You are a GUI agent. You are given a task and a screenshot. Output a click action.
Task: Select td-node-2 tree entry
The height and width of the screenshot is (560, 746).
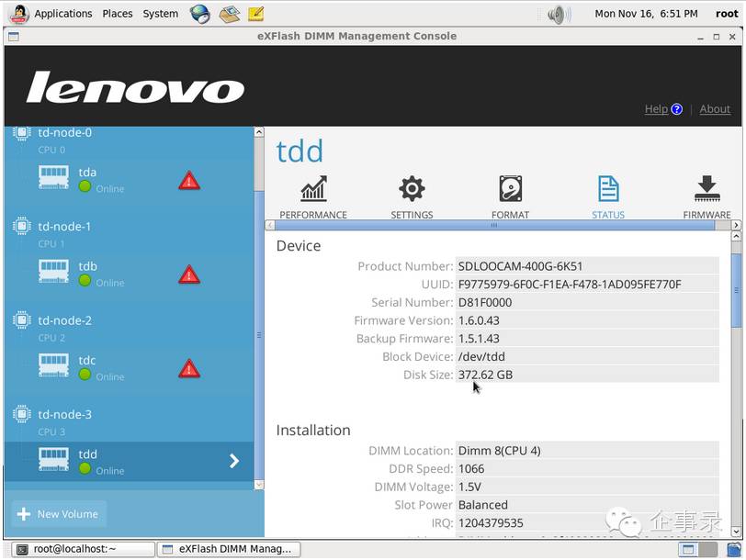pyautogui.click(x=64, y=321)
